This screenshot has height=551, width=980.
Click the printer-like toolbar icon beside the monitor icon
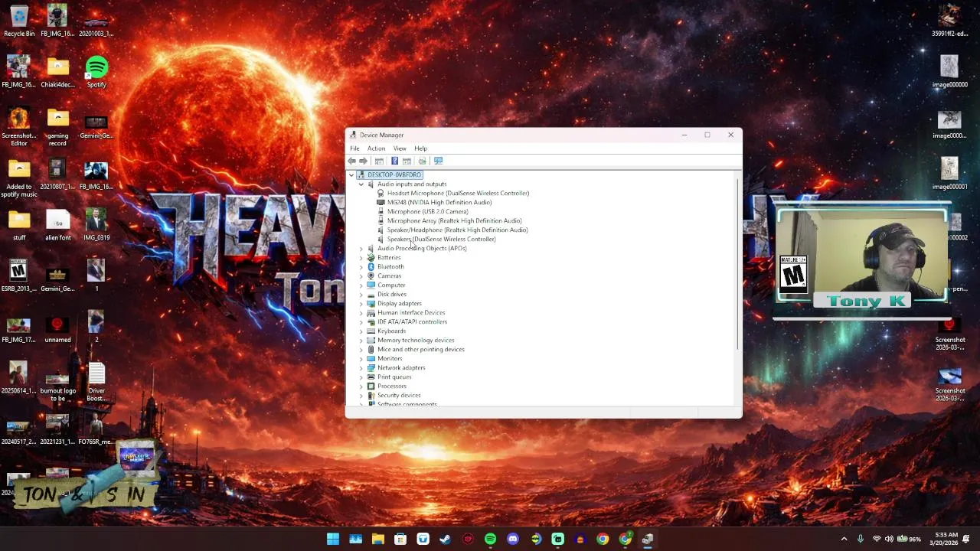tap(422, 161)
